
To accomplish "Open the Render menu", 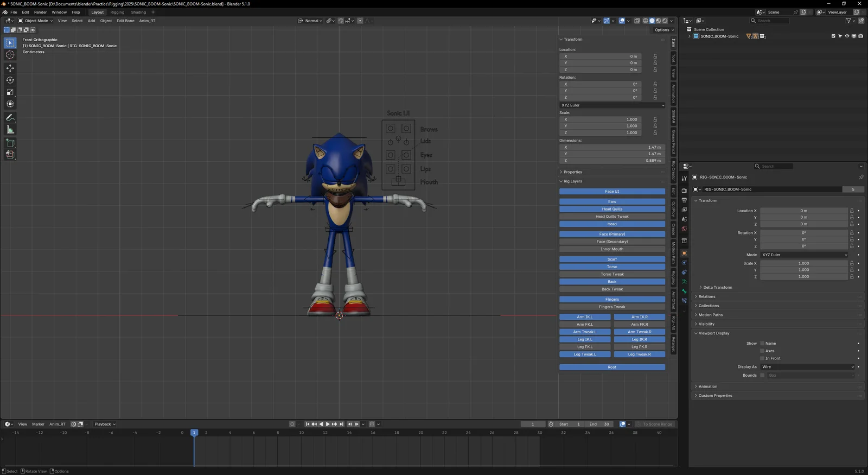I will (40, 12).
